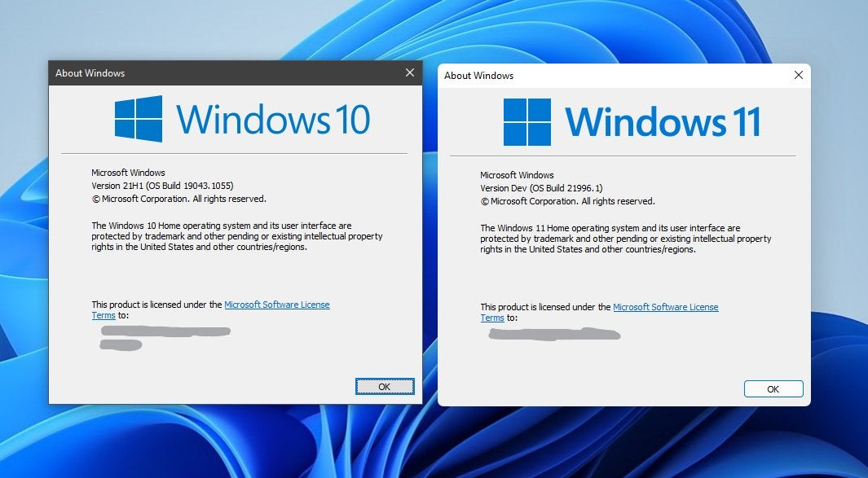Open Microsoft Software License link in Windows 10 dialog
The height and width of the screenshot is (478, 868).
277,305
